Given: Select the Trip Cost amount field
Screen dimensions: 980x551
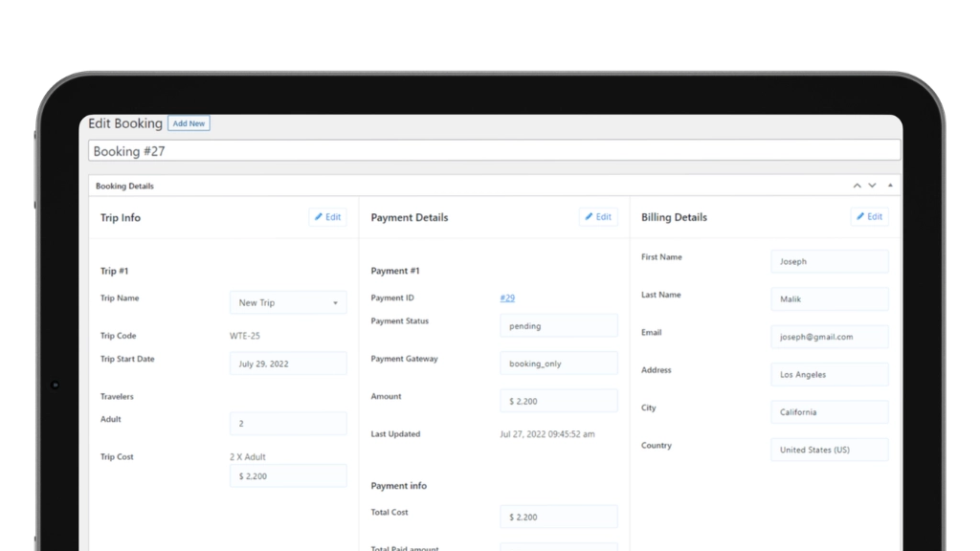Looking at the screenshot, I should [x=288, y=476].
